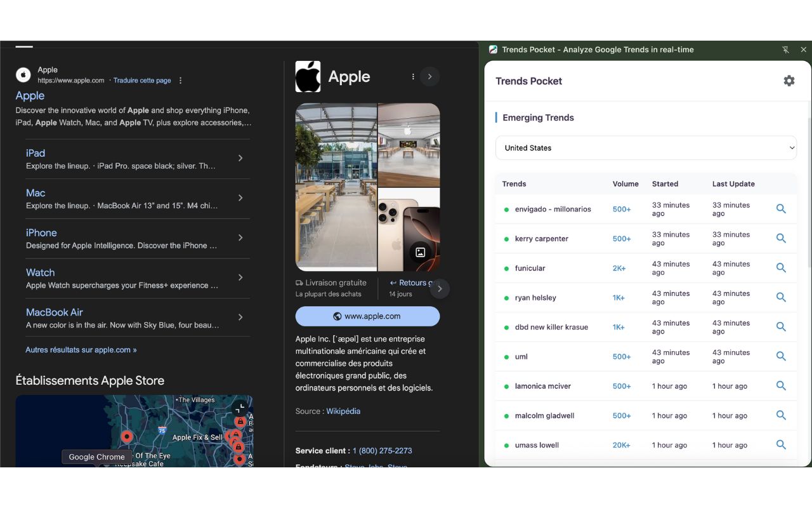The width and height of the screenshot is (812, 508).
Task: Click the Volume column header
Action: coord(625,184)
